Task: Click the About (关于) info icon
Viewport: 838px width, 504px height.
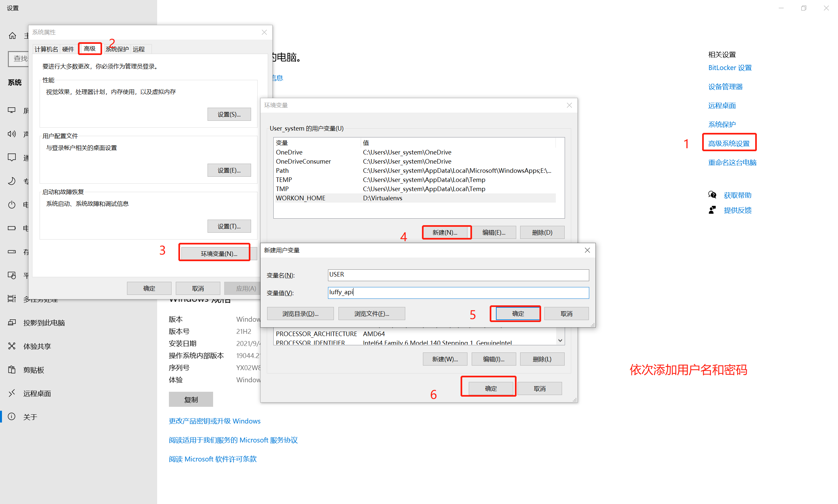Action: (x=12, y=417)
